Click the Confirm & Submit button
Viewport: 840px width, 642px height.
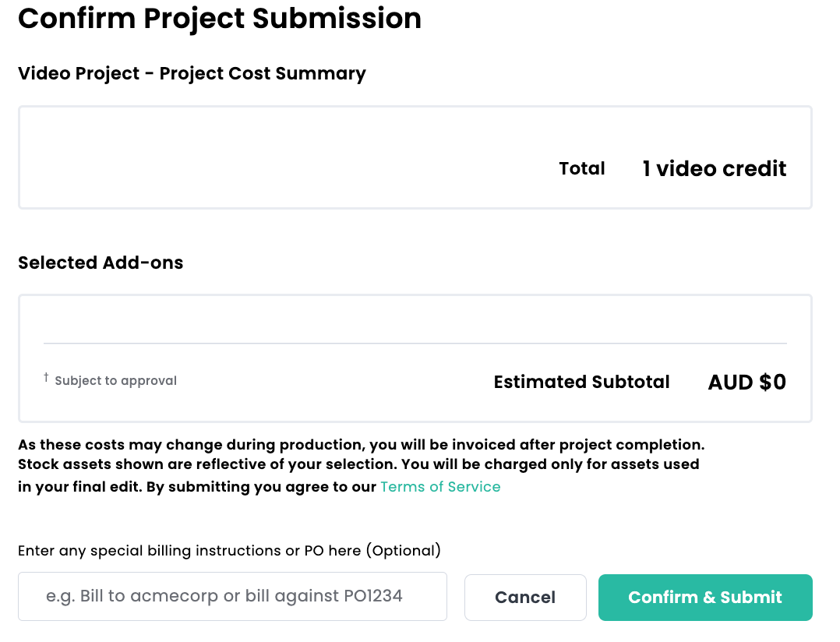pos(705,598)
